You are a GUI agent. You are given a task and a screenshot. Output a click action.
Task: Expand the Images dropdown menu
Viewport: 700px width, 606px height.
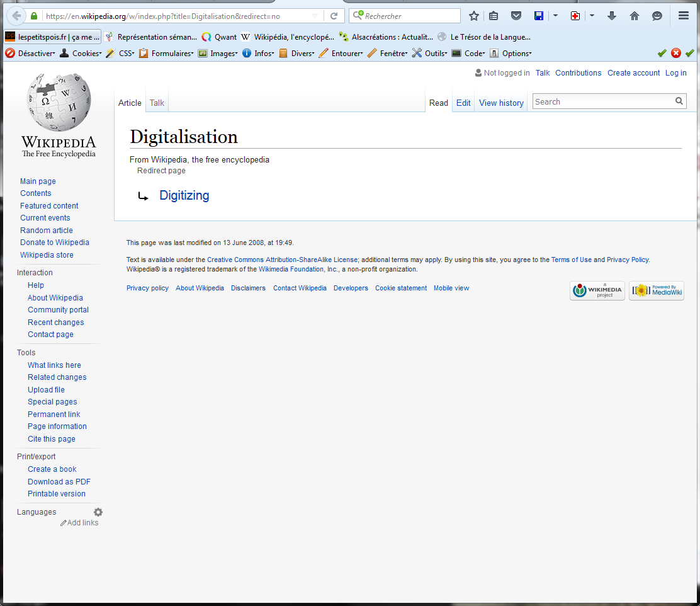coord(218,54)
